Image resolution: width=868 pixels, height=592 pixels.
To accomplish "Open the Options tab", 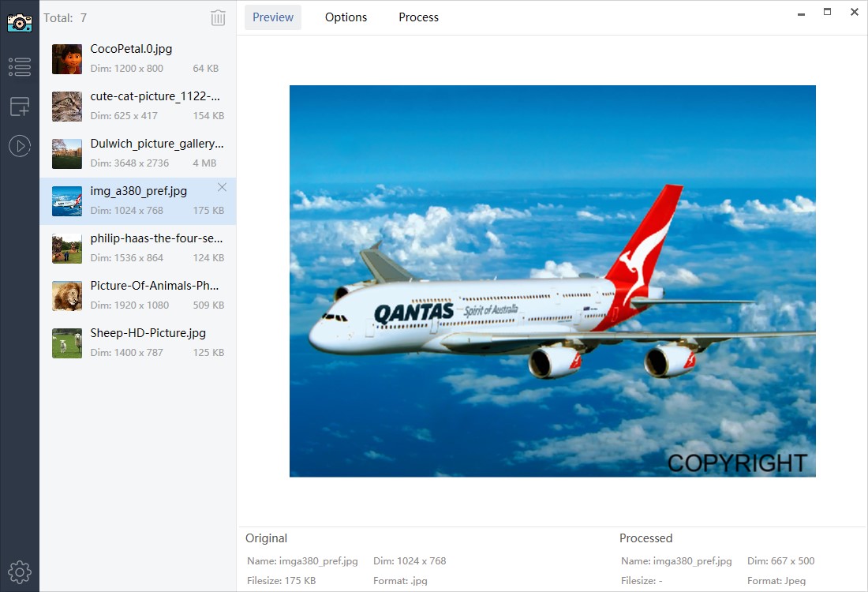I will point(346,17).
